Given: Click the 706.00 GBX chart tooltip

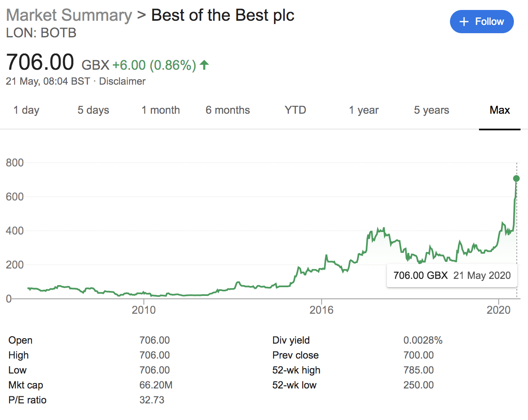Looking at the screenshot, I should (452, 276).
